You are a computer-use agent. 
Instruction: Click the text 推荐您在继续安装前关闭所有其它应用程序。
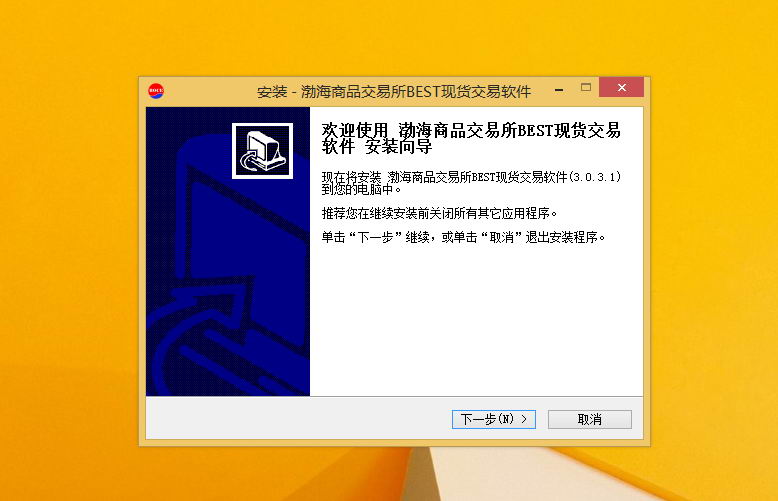[440, 214]
